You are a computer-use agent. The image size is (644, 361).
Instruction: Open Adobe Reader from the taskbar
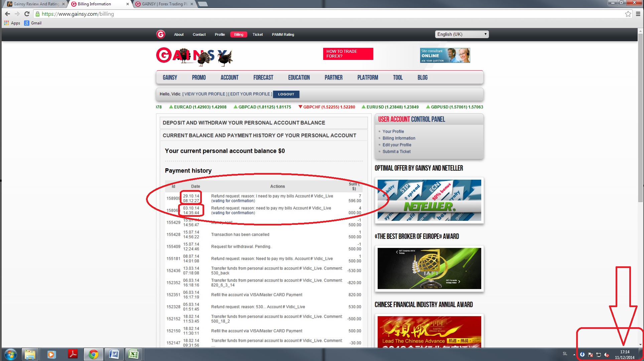[x=73, y=354]
